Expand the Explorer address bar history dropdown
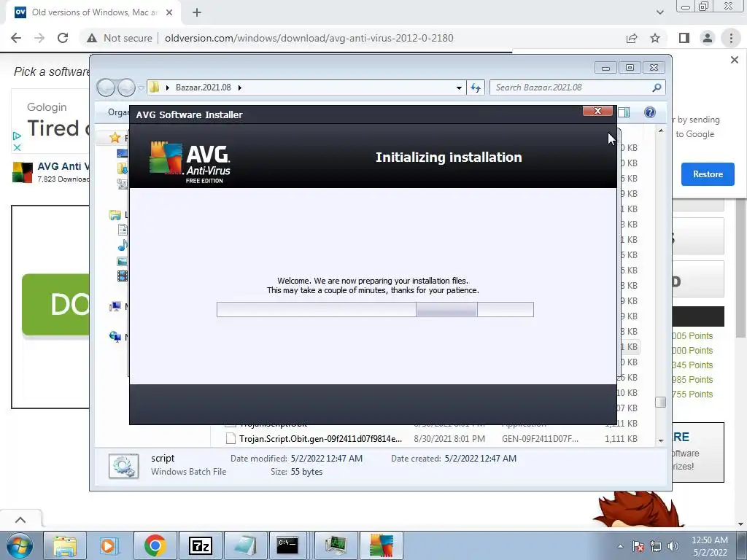Screen dimensions: 747x560 click(459, 87)
